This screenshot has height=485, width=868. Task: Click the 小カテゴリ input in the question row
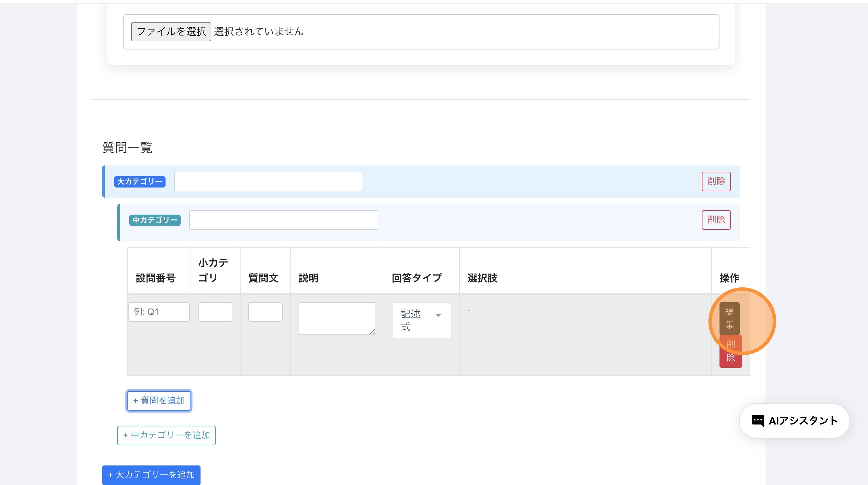coord(215,312)
